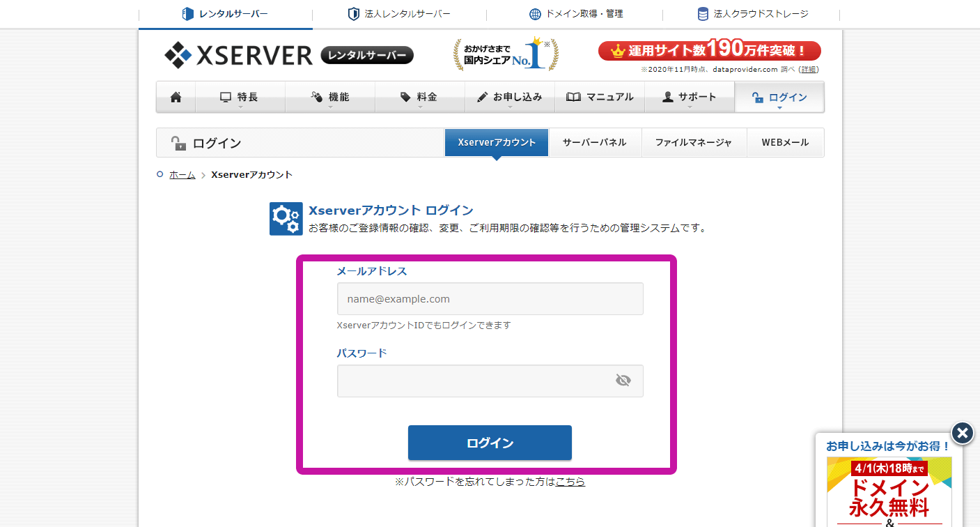The image size is (980, 527).
Task: Open the 特長 dropdown menu
Action: coord(240,98)
